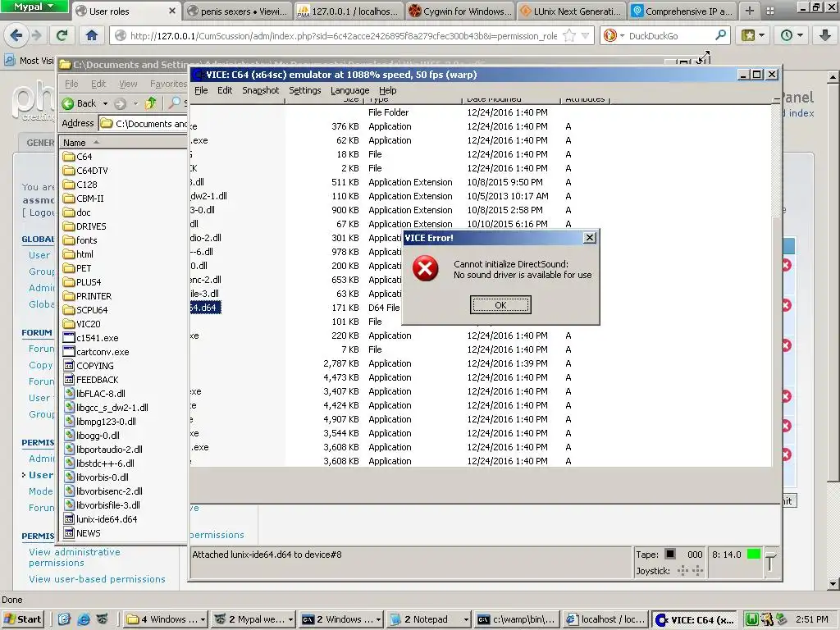Click View user-based permissions link
Screen dimensions: 840x630
point(97,579)
